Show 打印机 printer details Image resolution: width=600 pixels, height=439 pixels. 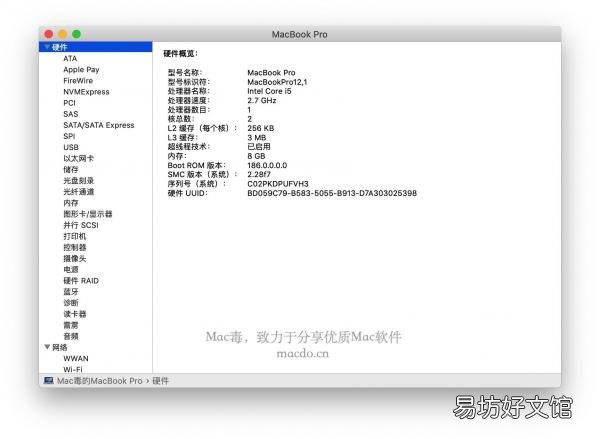pyautogui.click(x=75, y=236)
